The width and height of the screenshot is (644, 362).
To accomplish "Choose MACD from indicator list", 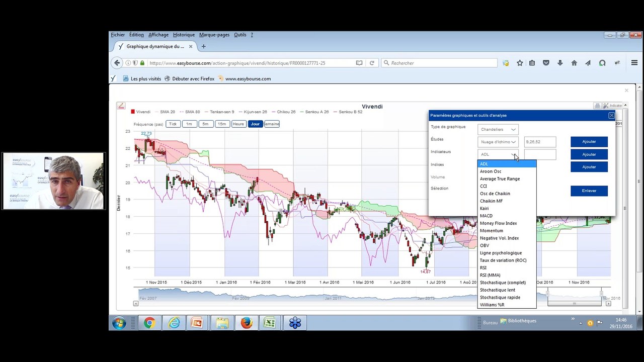I will (x=507, y=216).
